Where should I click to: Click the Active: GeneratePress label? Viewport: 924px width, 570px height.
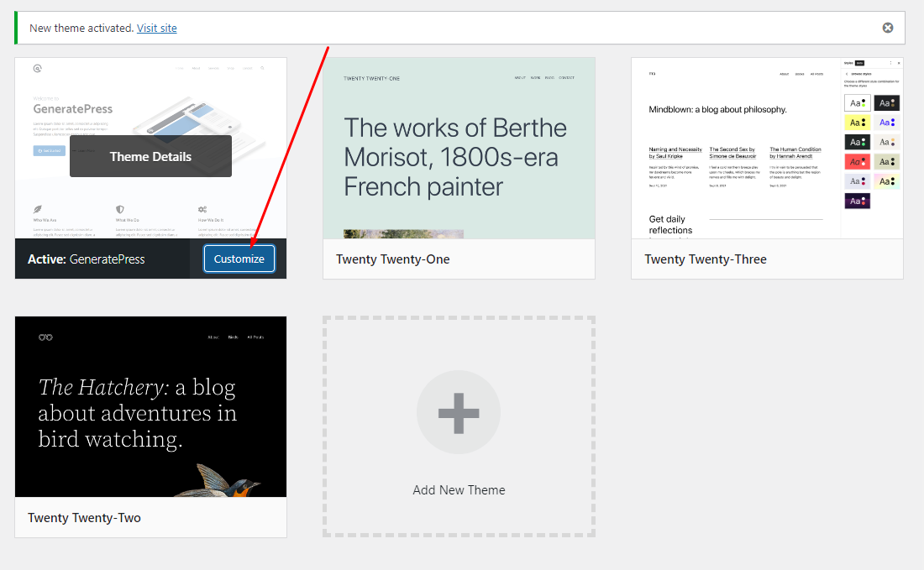point(86,259)
